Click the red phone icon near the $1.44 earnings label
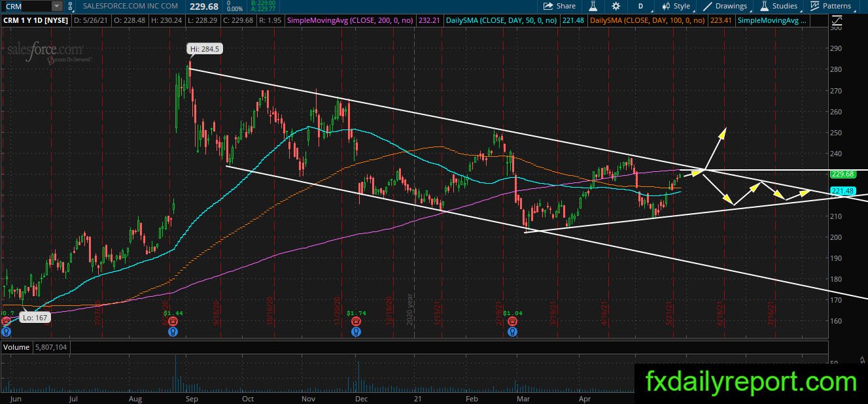This screenshot has height=404, width=868. tap(173, 323)
